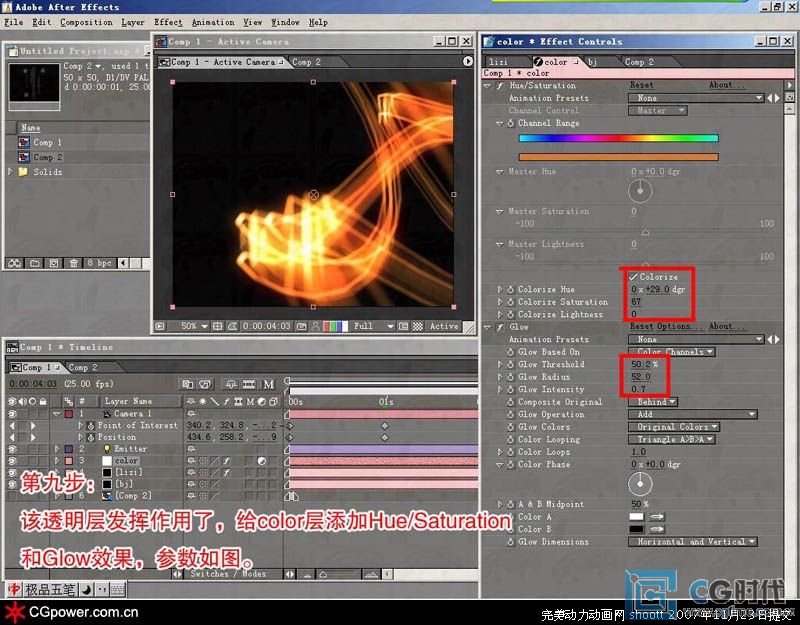The height and width of the screenshot is (625, 800).
Task: Click the region of interest icon in viewer
Action: point(403,326)
